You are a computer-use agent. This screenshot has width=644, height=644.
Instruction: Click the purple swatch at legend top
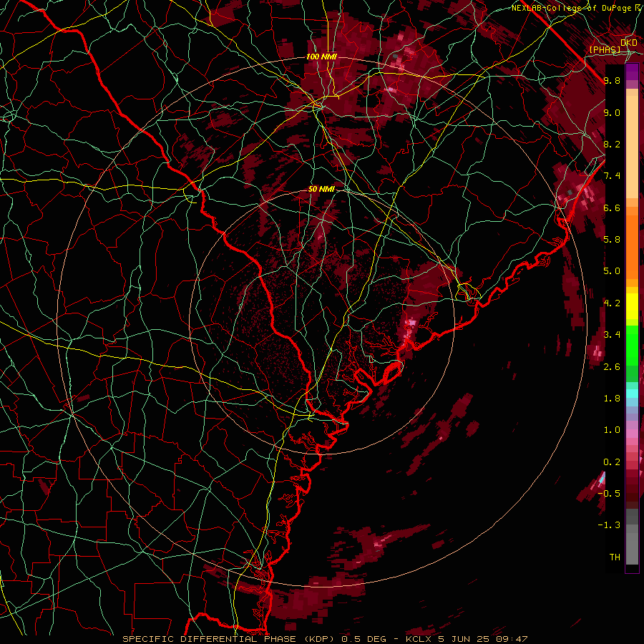632,72
